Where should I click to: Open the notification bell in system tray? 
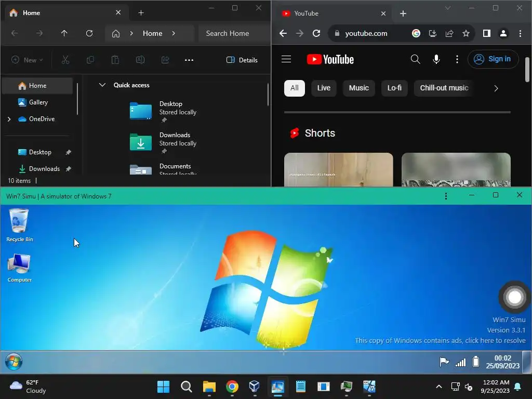click(518, 387)
